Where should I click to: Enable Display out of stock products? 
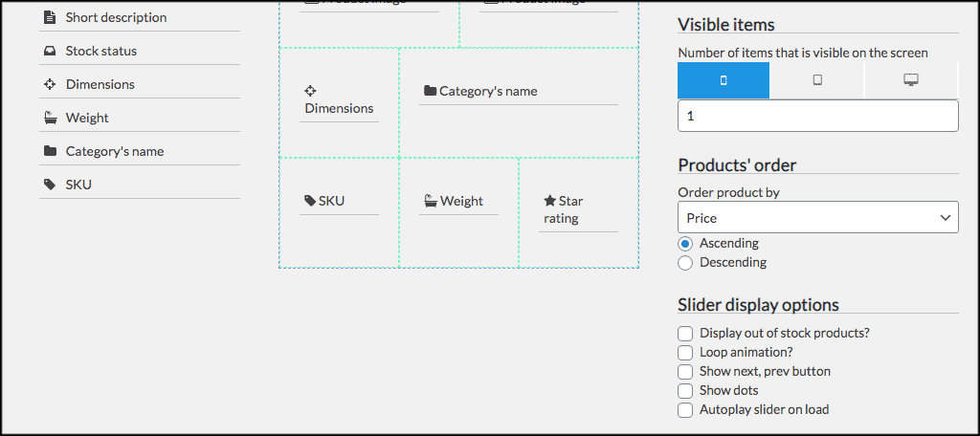pyautogui.click(x=685, y=334)
